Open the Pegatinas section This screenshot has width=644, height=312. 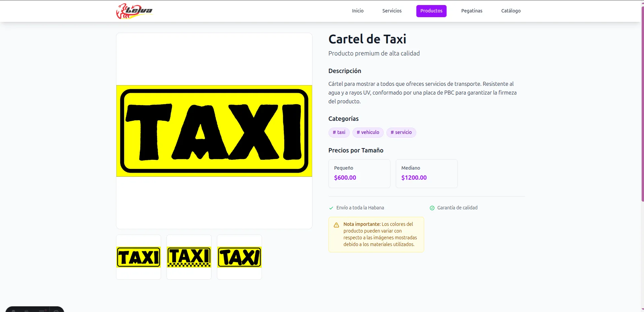pos(471,11)
